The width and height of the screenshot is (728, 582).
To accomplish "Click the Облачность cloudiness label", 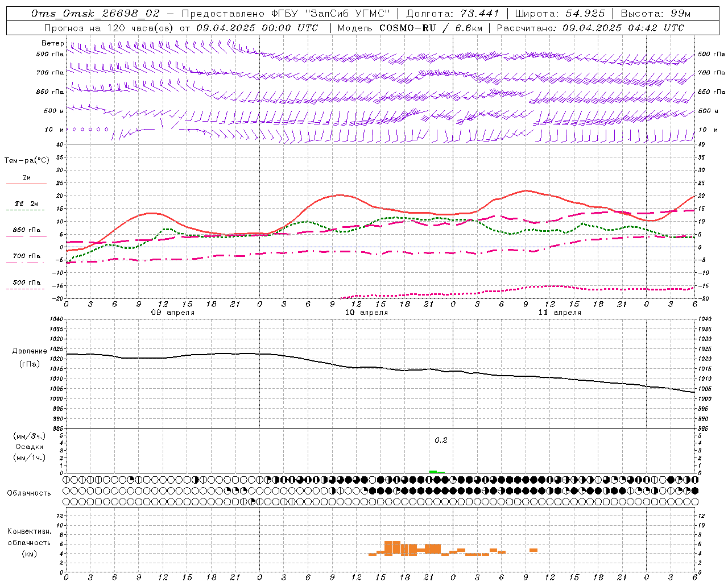I will coord(29,493).
